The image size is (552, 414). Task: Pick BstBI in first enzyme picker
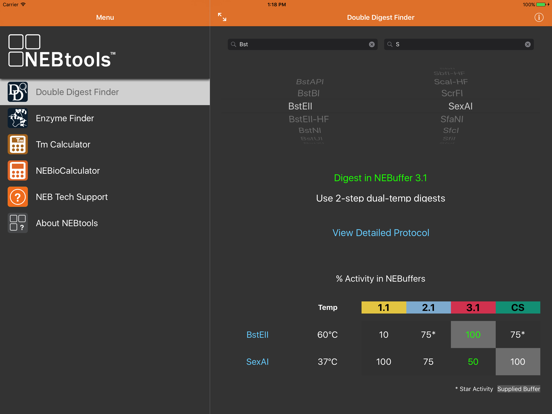tap(309, 93)
